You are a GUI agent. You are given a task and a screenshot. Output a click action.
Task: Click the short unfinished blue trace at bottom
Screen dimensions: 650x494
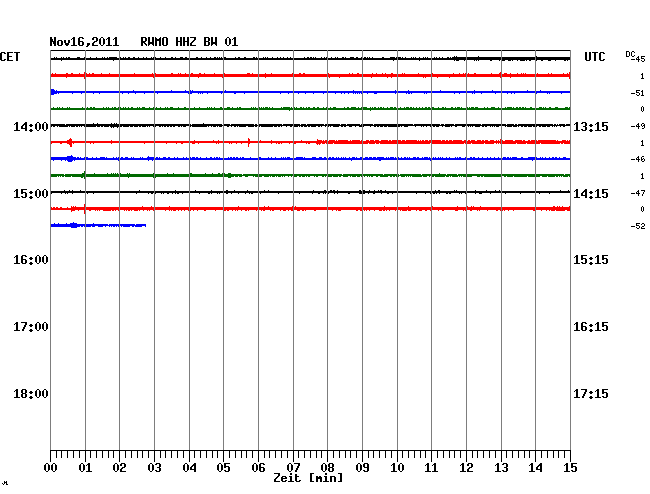(x=98, y=225)
